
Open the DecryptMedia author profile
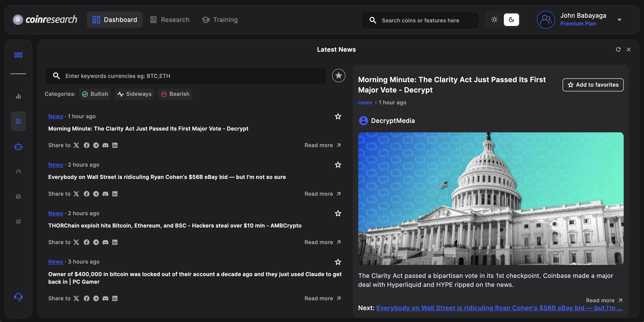pyautogui.click(x=387, y=120)
